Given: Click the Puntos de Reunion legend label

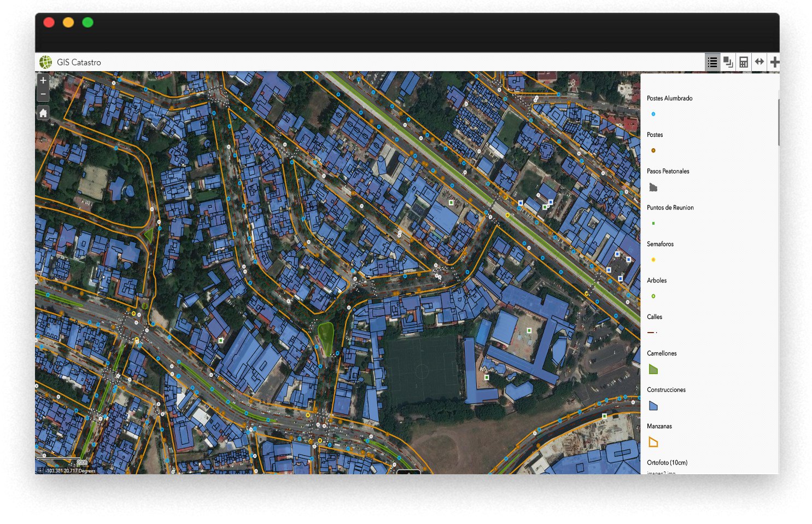Looking at the screenshot, I should click(670, 208).
